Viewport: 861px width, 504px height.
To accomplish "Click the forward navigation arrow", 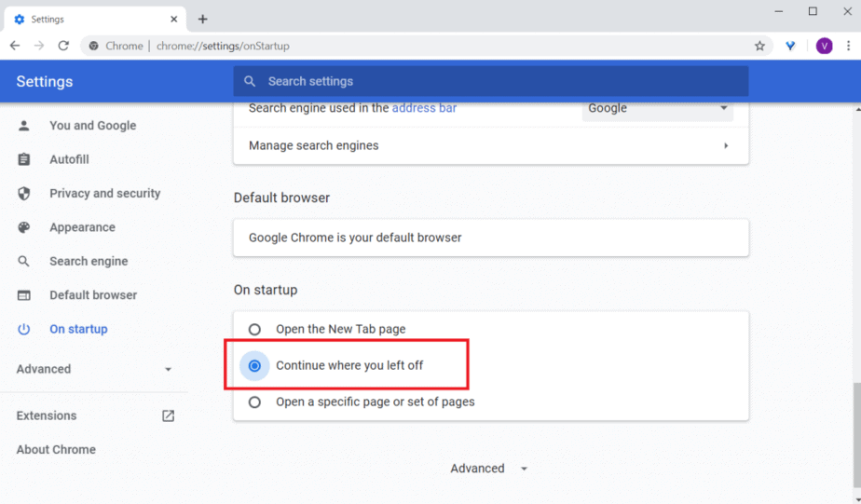I will pos(39,46).
